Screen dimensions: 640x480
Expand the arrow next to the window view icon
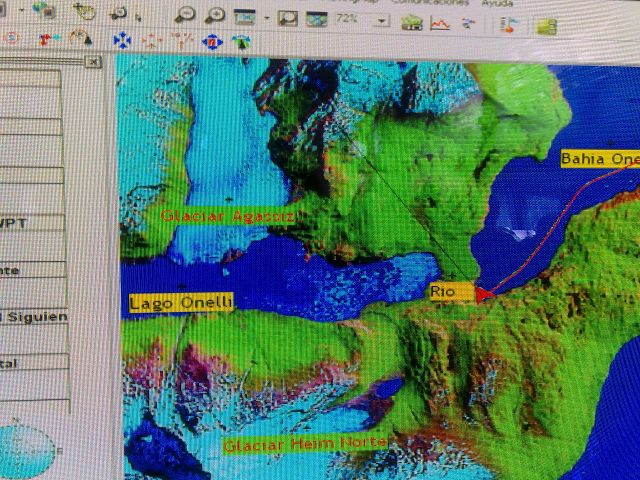266,18
